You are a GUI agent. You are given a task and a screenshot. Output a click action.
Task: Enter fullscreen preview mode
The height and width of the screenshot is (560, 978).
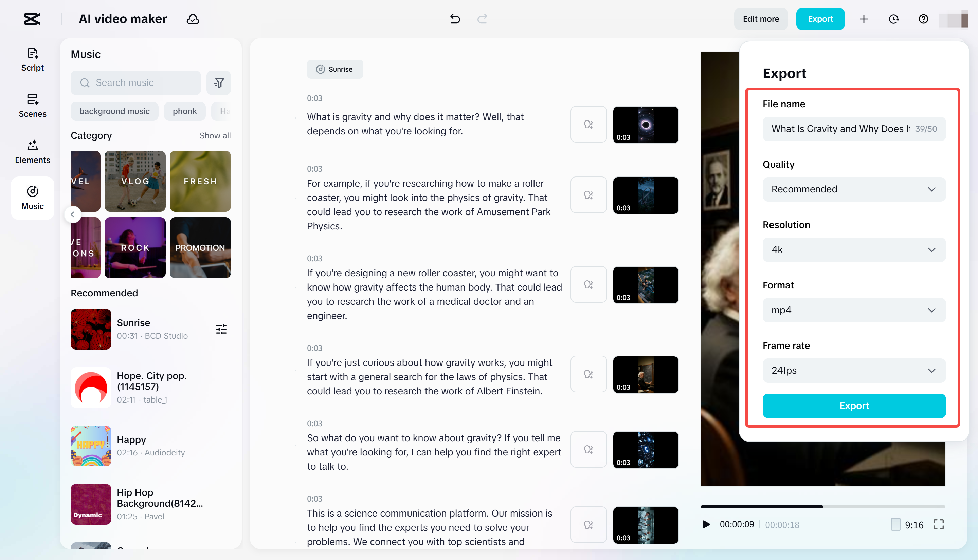[939, 524]
